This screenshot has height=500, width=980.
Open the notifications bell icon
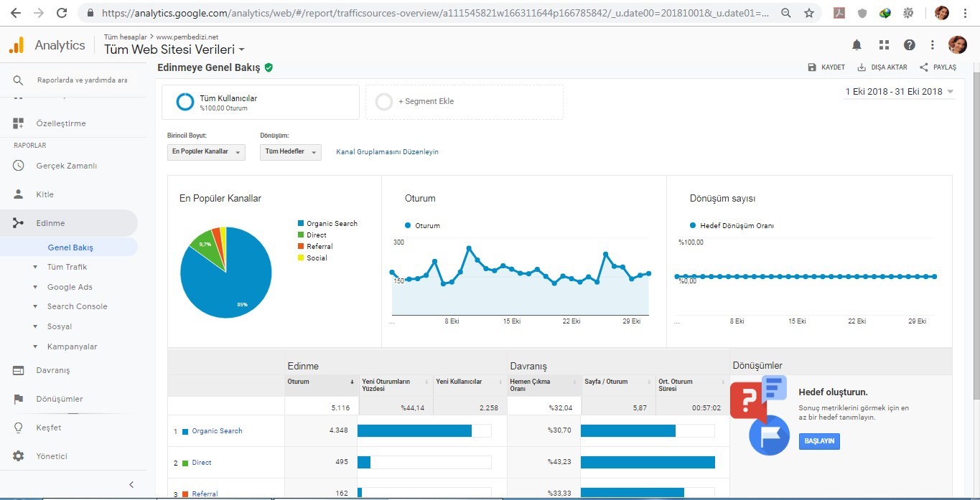857,45
